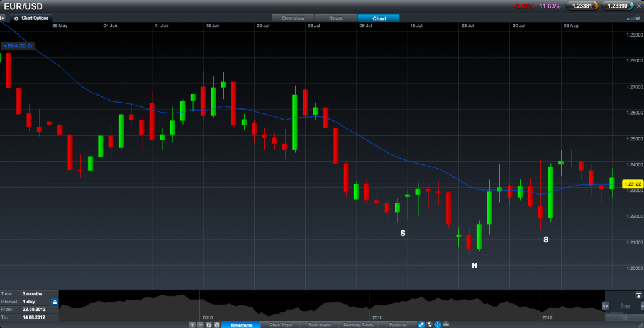This screenshot has height=328, width=644.
Task: Expand the Chart Type menu
Action: coord(280,324)
